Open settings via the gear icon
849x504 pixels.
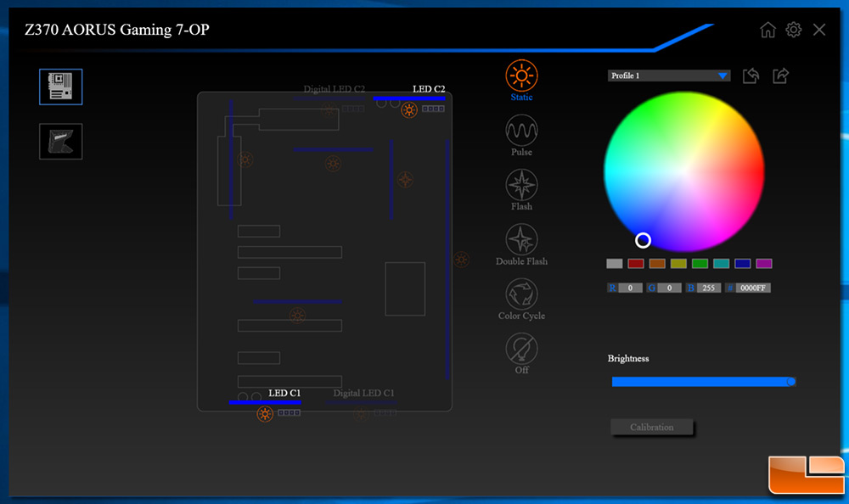pos(793,30)
